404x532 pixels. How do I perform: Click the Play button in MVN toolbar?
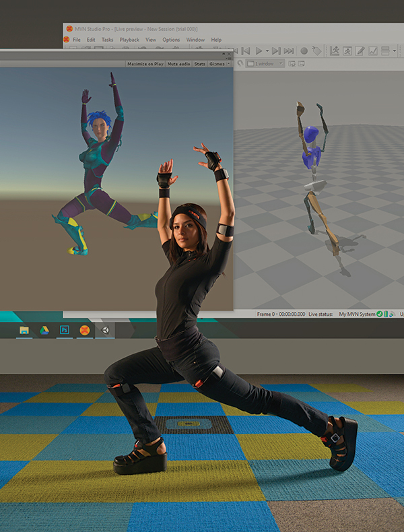(x=259, y=51)
